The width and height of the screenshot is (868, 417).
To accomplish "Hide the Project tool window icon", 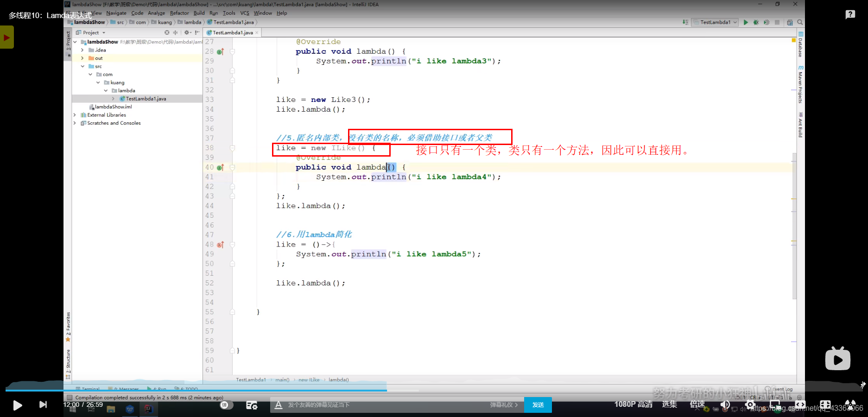I will tap(197, 32).
